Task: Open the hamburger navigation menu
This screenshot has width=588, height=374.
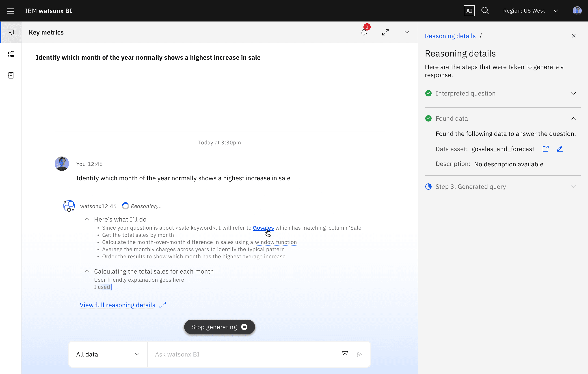Action: point(11,11)
